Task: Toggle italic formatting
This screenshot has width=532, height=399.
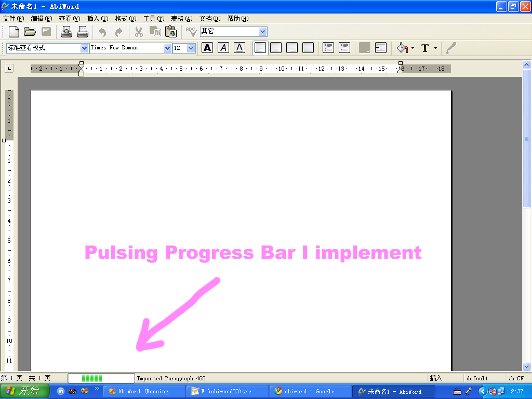Action: [x=223, y=48]
